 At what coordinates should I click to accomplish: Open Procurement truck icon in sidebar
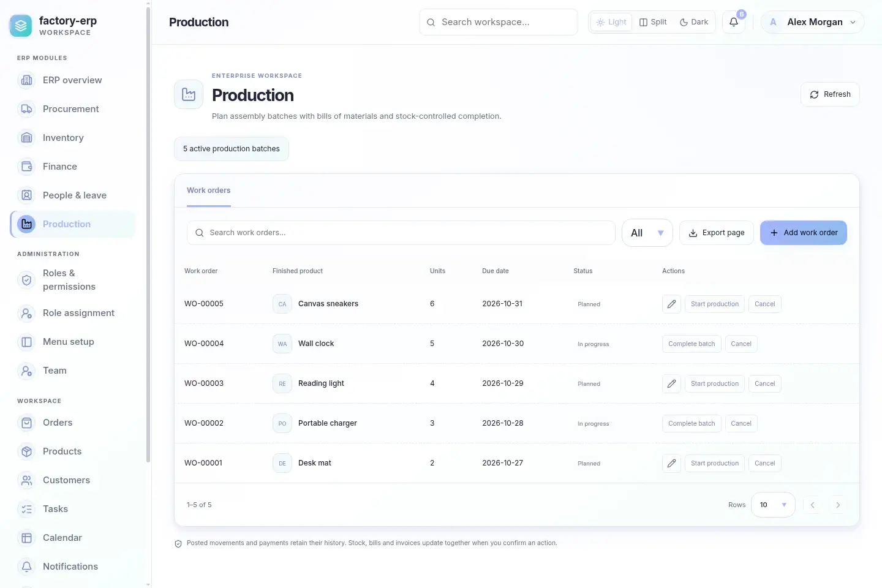(27, 109)
